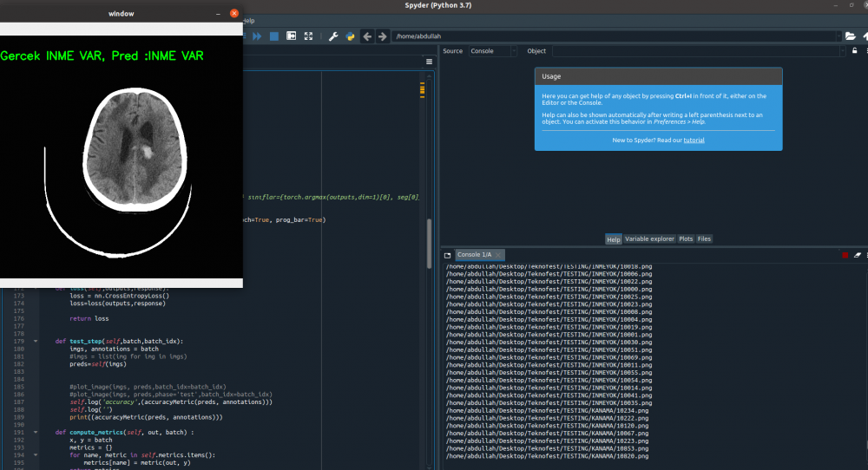Clear the console using the eraser icon

857,255
